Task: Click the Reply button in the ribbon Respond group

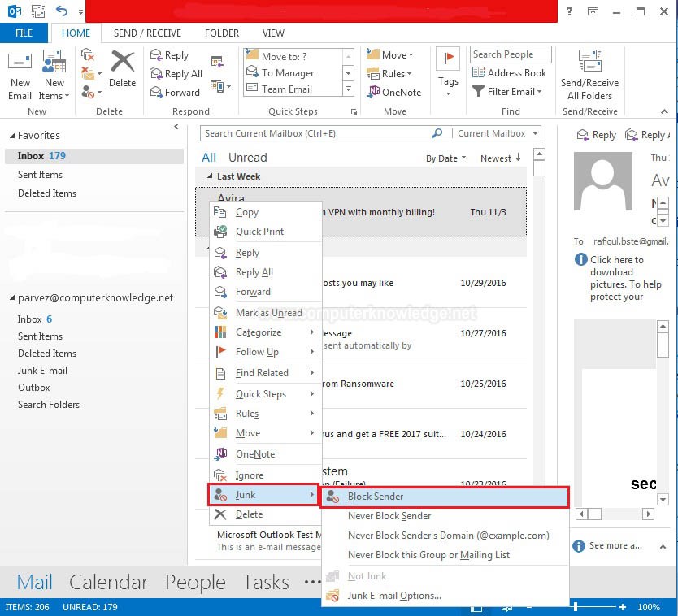Action: click(x=169, y=55)
